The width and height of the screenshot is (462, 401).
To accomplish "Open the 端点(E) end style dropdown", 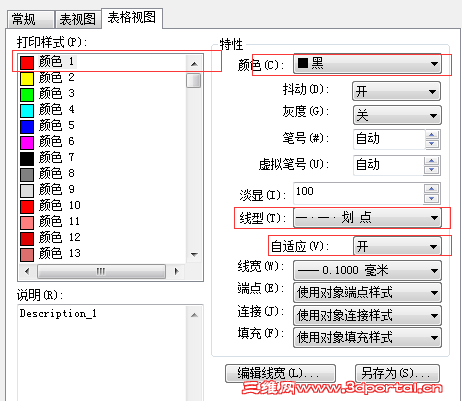I will point(367,292).
